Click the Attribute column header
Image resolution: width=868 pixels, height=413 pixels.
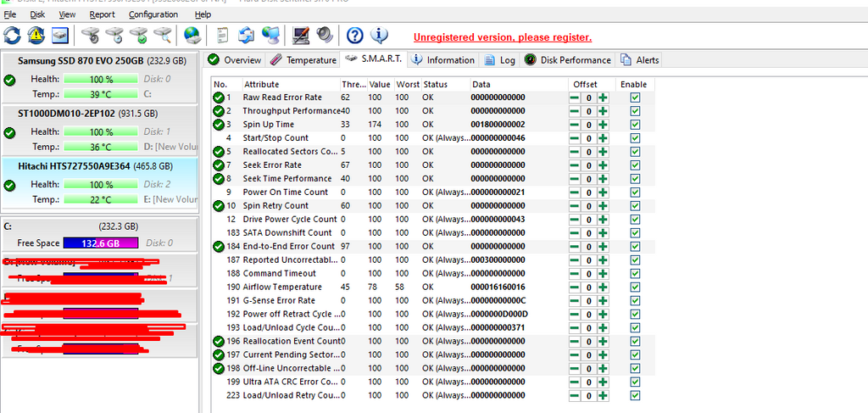point(292,84)
